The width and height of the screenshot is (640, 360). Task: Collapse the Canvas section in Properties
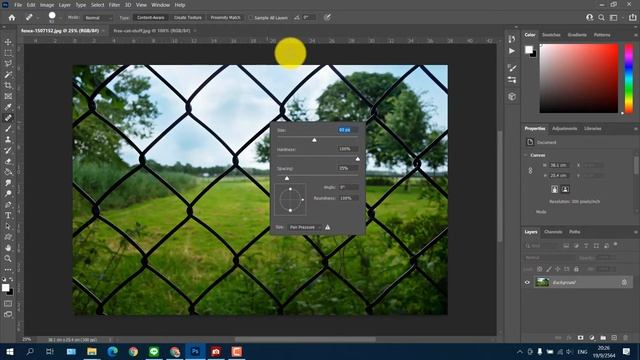click(x=526, y=156)
